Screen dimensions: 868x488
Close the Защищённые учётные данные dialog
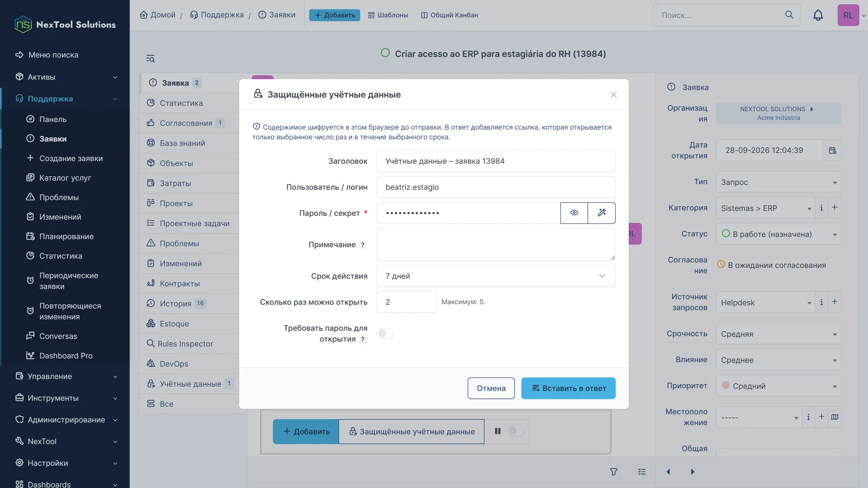tap(614, 95)
